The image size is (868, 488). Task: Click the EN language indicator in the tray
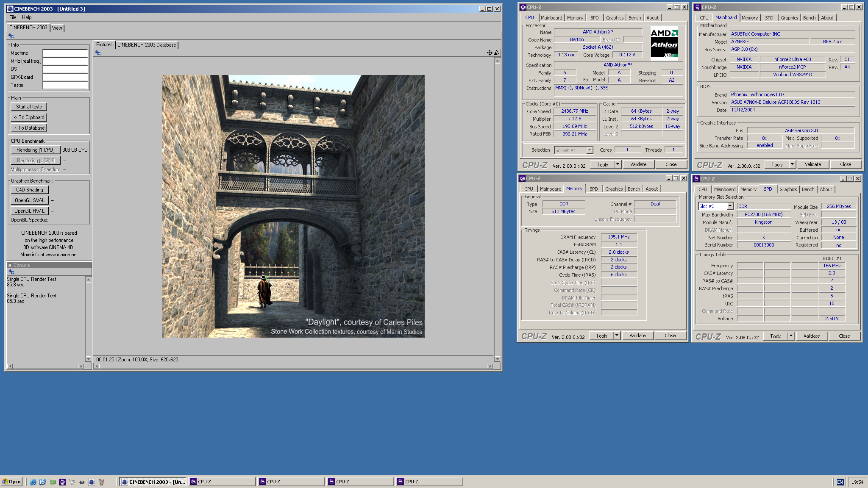click(x=840, y=482)
